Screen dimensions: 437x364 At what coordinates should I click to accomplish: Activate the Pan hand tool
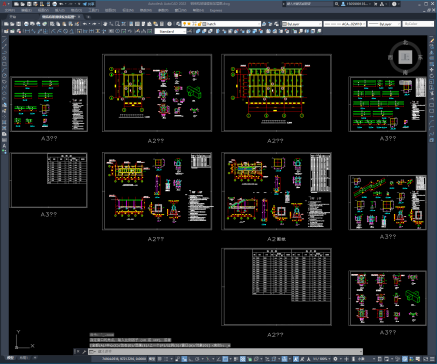(x=105, y=24)
